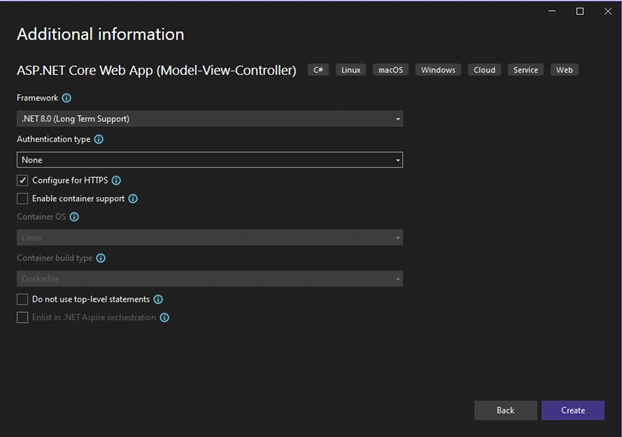Click the top-level statements info icon
This screenshot has height=437, width=622.
[158, 299]
